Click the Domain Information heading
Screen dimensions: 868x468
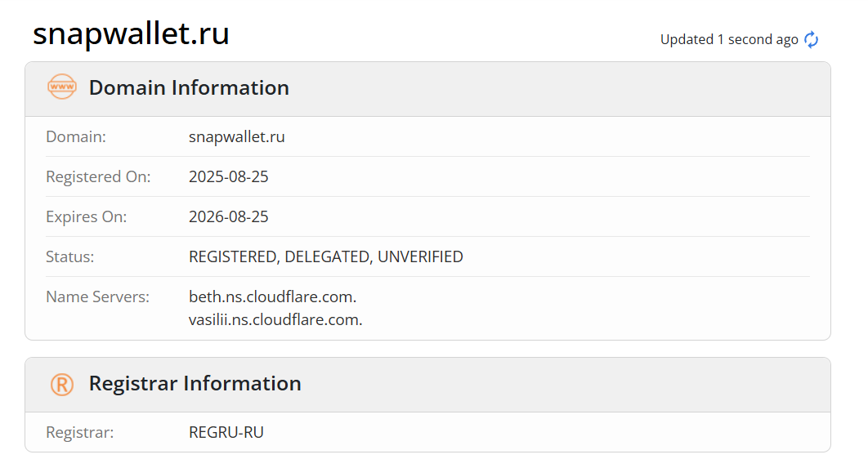[189, 87]
